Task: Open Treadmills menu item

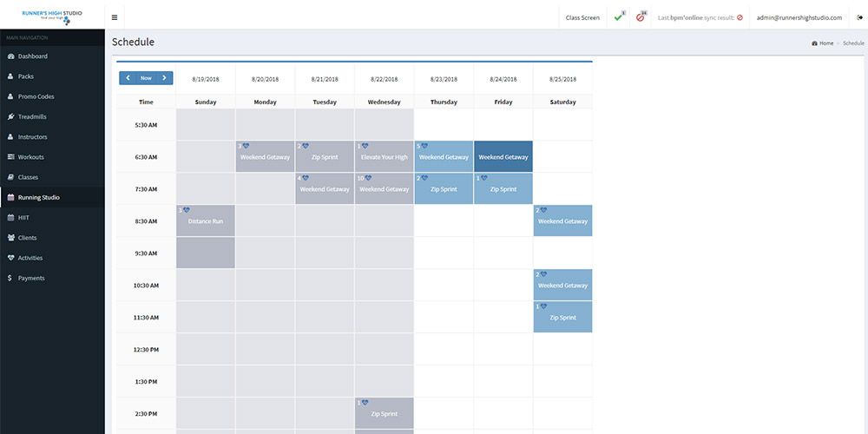Action: click(x=52, y=117)
